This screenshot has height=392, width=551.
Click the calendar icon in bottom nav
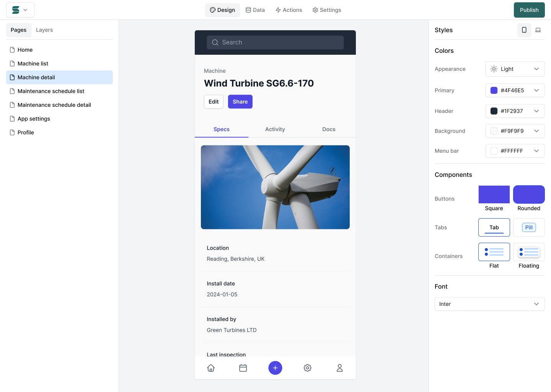click(243, 368)
